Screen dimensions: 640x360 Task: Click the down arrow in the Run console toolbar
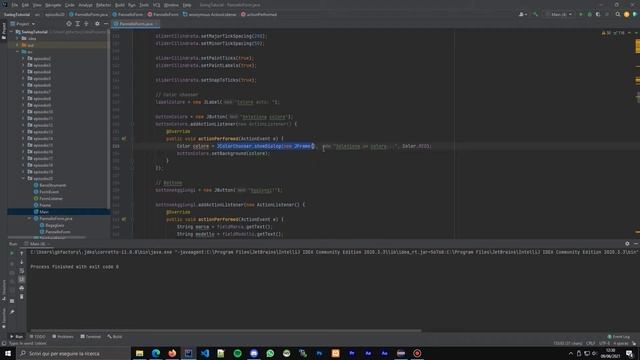22,262
